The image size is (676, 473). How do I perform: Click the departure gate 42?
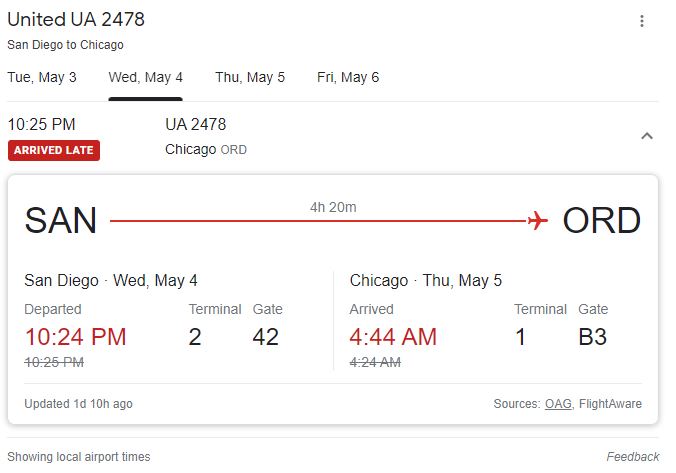tap(266, 337)
